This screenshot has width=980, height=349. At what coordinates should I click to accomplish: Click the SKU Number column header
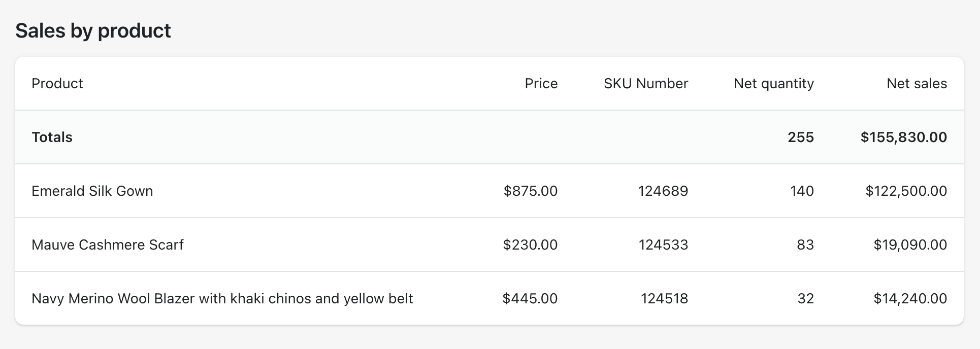pos(645,83)
